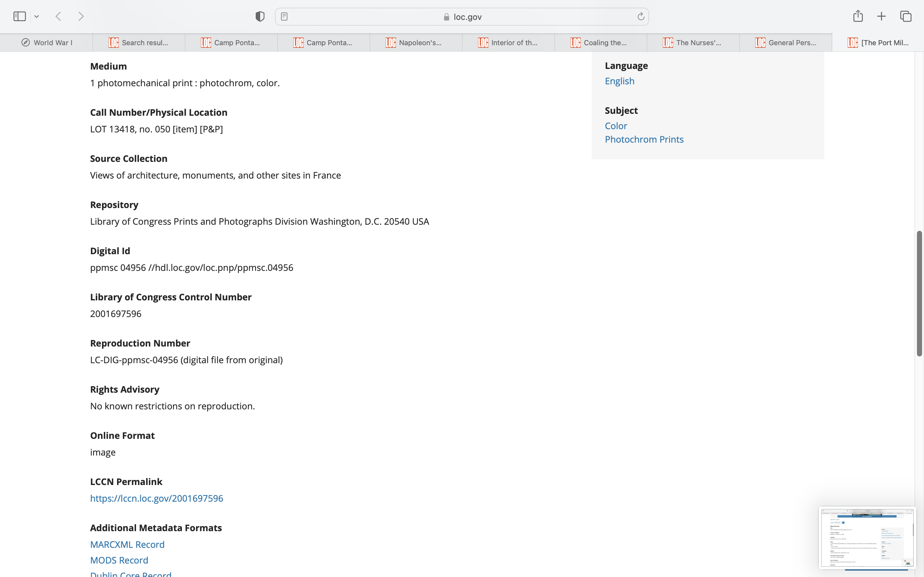Open a new tab with the plus icon
This screenshot has height=577, width=924.
coord(881,16)
